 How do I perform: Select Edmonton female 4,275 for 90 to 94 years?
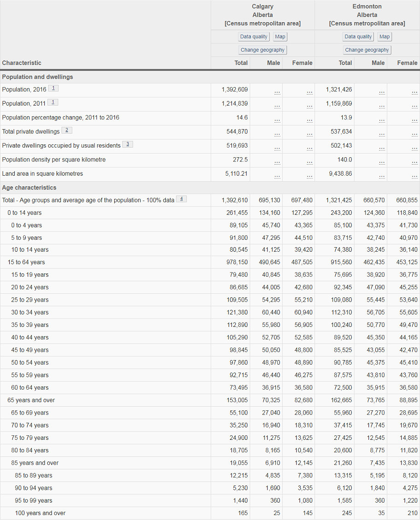tap(410, 488)
